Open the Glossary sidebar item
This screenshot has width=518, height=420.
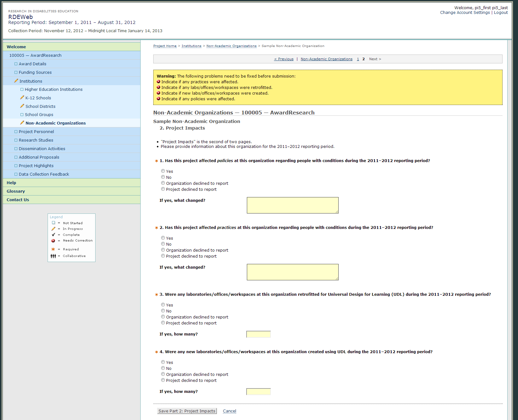(16, 191)
